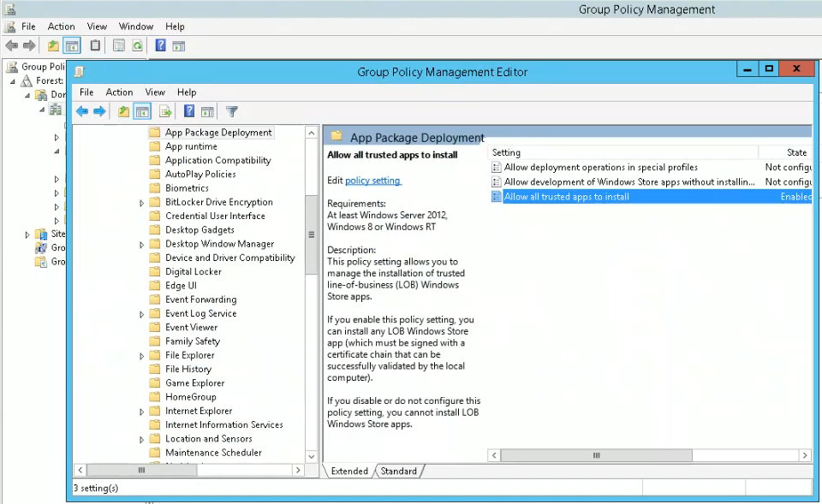The image size is (822, 504).
Task: Toggle Show/Hide Console Tree icon in editor
Action: pyautogui.click(x=142, y=111)
